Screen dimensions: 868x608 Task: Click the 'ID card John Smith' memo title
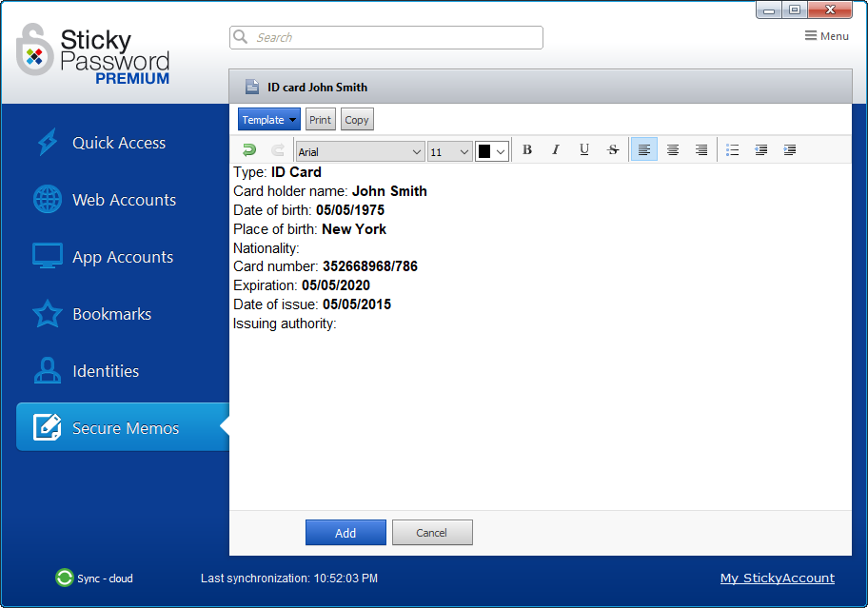[x=317, y=88]
